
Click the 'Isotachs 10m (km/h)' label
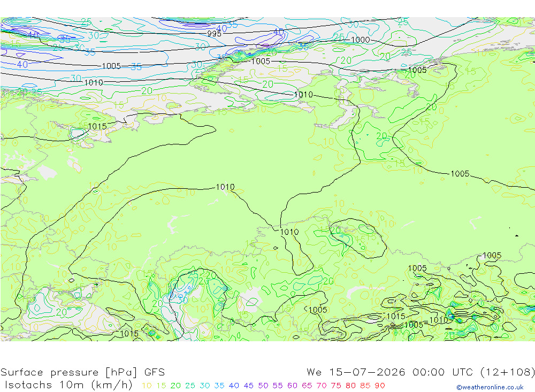click(x=68, y=385)
